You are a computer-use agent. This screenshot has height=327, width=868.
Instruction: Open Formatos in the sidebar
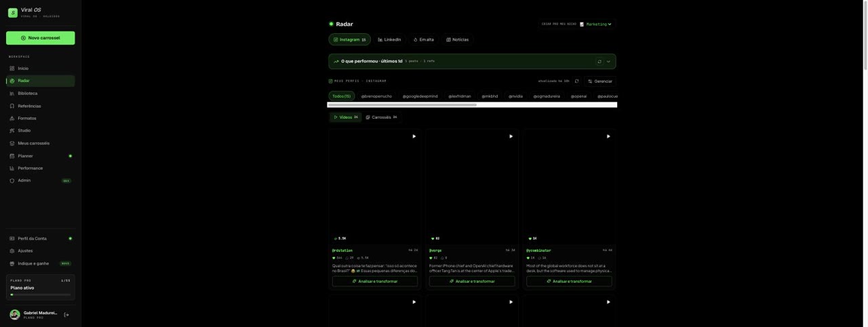[x=41, y=118]
